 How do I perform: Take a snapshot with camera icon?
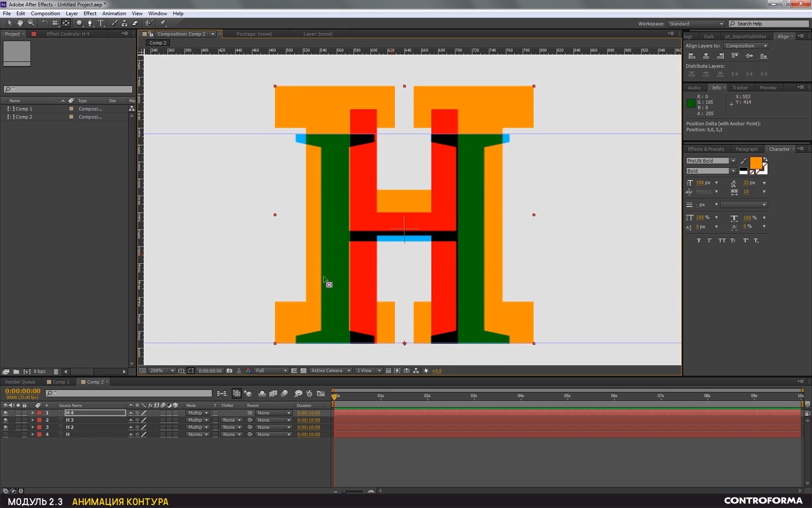(229, 371)
